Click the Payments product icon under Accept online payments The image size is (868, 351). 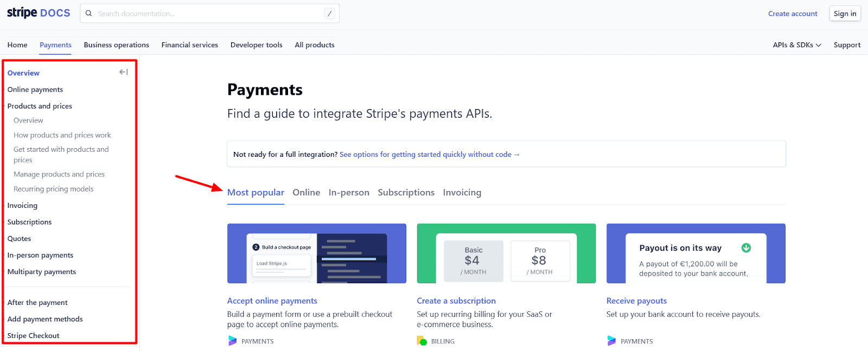click(x=233, y=341)
